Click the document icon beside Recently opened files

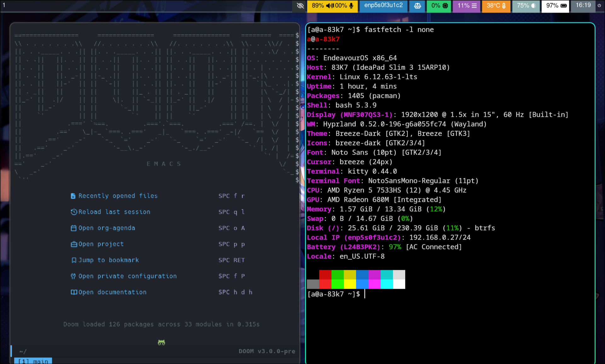(73, 196)
